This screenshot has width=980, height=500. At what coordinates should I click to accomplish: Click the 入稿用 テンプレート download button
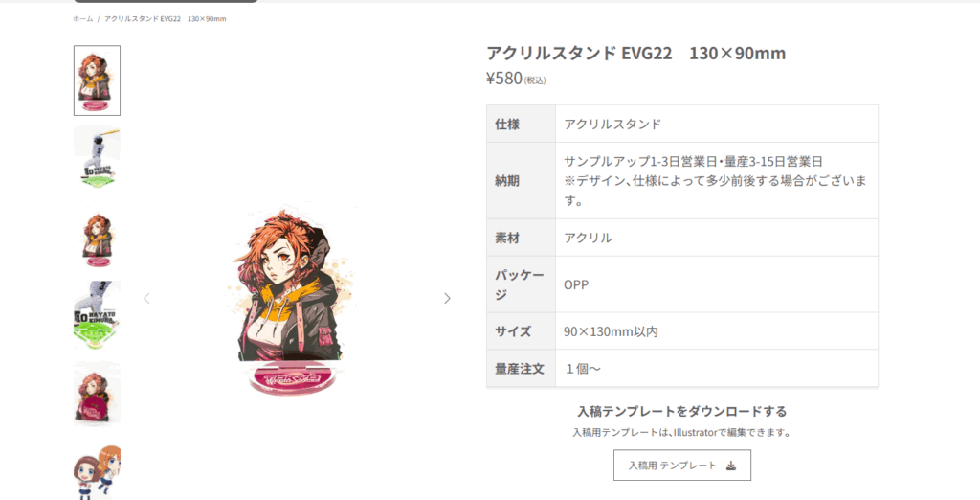(681, 465)
